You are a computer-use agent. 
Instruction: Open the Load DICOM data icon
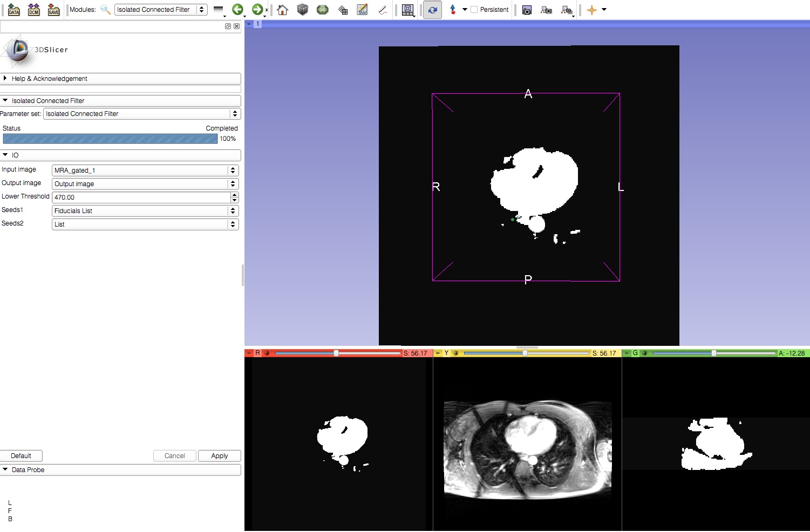pos(33,9)
